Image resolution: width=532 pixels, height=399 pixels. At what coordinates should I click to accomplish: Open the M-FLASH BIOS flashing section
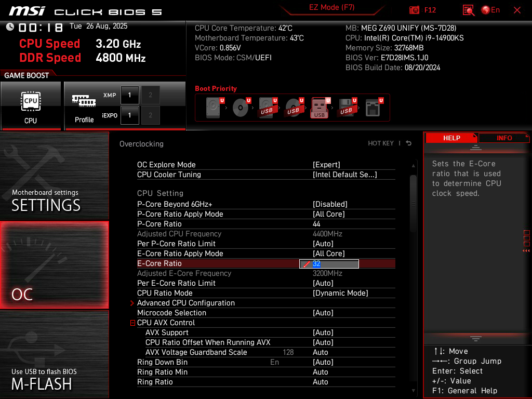tap(54, 354)
